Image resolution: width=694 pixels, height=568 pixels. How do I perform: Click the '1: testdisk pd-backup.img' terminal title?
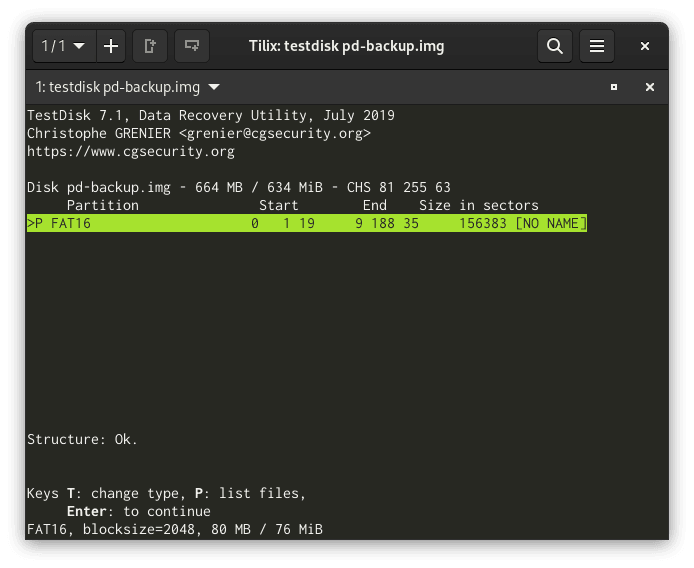click(118, 87)
